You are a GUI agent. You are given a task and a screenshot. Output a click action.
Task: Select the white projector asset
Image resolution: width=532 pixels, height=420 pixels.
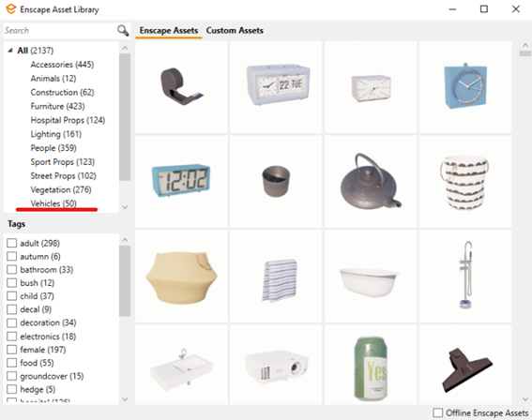pyautogui.click(x=276, y=365)
